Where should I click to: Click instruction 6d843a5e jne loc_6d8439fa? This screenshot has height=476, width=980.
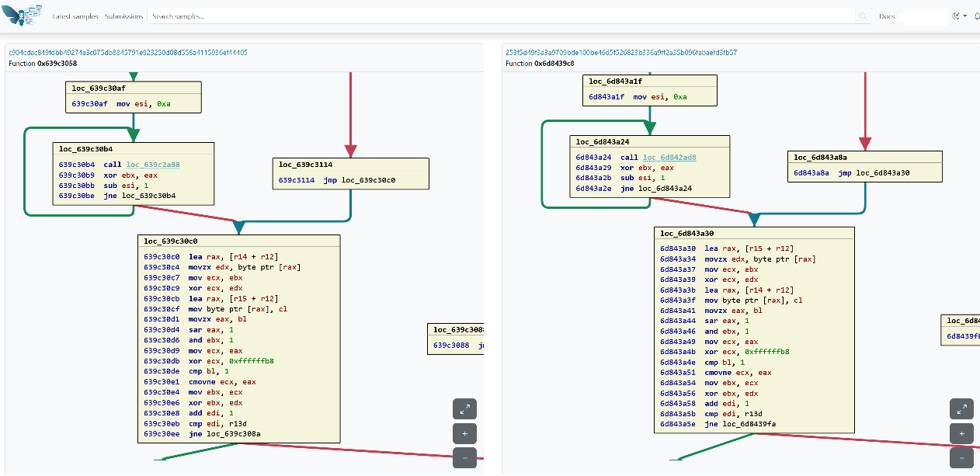[718, 425]
